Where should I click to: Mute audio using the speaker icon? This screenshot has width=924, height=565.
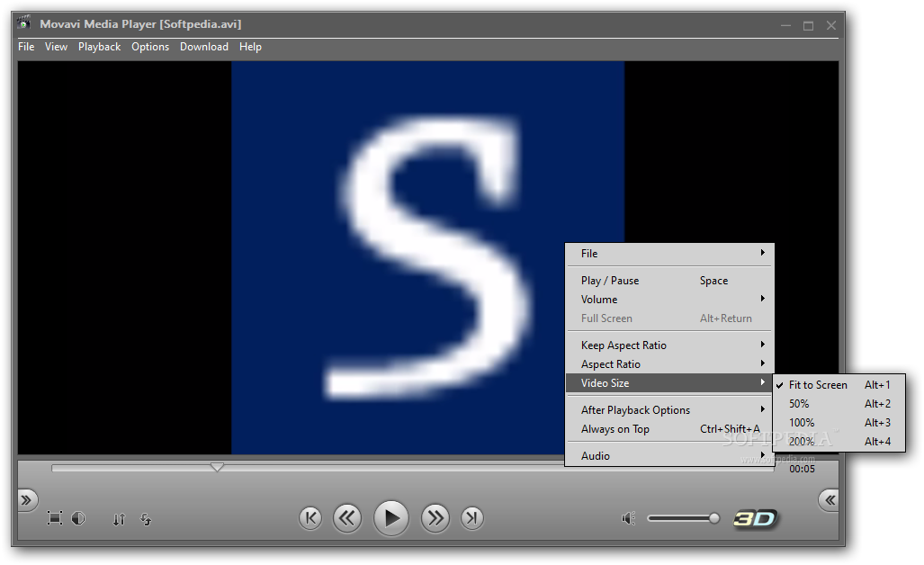coord(629,518)
